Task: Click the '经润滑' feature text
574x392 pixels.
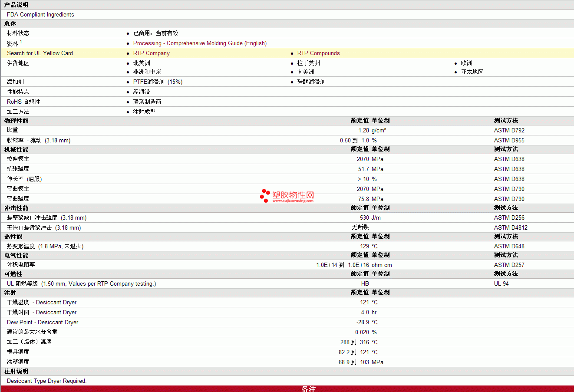Action: [142, 92]
